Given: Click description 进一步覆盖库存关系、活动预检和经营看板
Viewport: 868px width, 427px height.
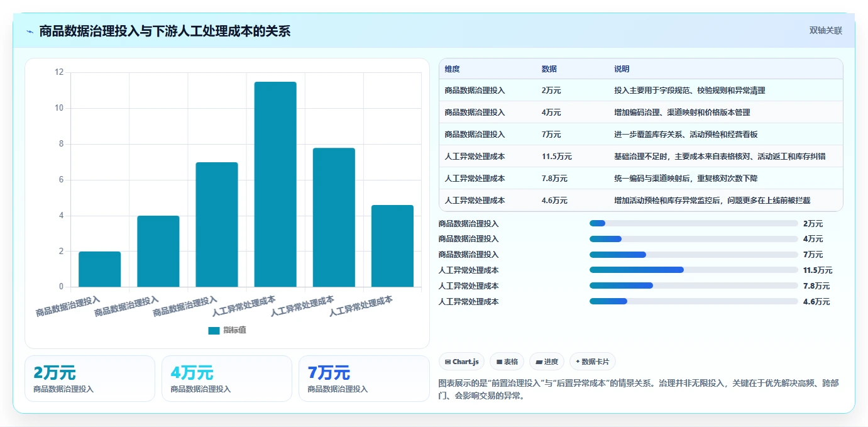Looking at the screenshot, I should (x=686, y=135).
